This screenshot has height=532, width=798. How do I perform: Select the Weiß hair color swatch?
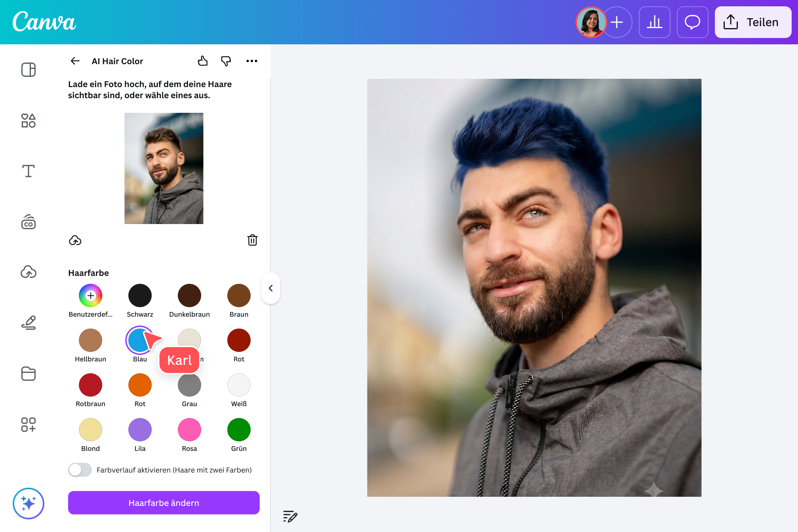[239, 385]
